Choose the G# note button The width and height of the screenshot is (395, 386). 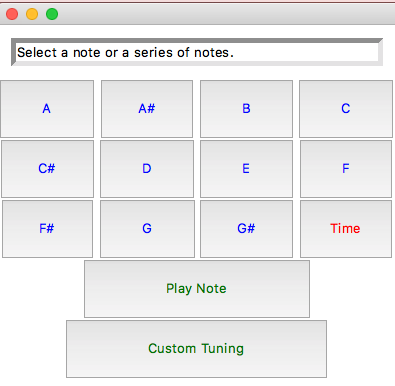click(246, 229)
